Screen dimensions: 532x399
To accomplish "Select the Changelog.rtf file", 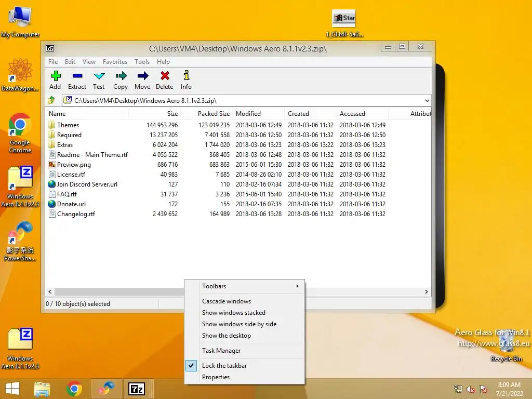I will [76, 214].
